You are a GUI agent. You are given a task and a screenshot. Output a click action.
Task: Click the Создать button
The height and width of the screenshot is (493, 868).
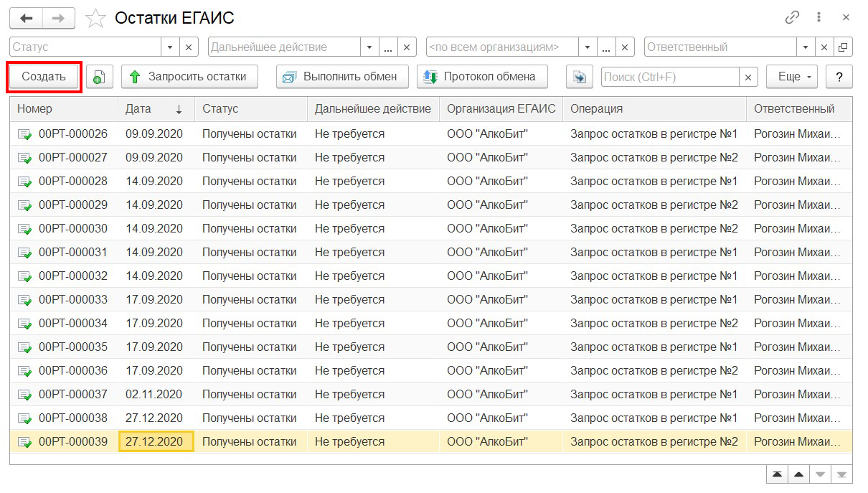(x=44, y=77)
